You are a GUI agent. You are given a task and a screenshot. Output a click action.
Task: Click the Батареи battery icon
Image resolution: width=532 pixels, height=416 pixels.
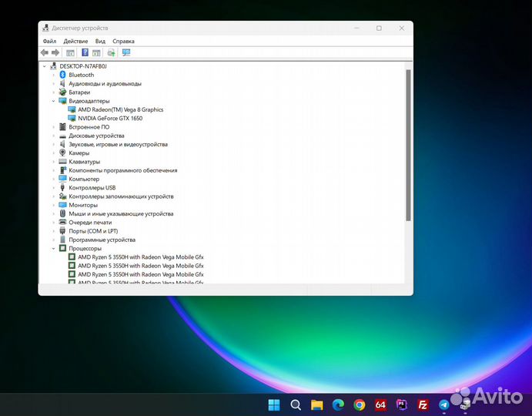pyautogui.click(x=62, y=92)
